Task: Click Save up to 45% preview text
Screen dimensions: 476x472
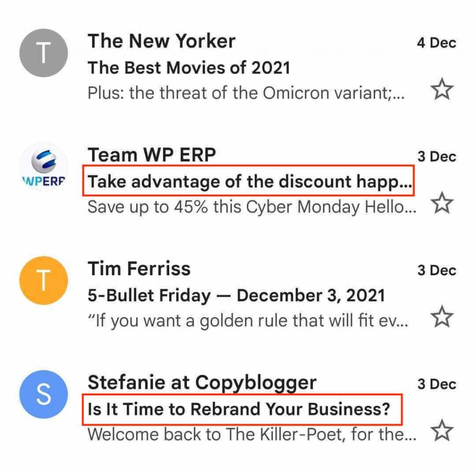Action: coord(251,207)
